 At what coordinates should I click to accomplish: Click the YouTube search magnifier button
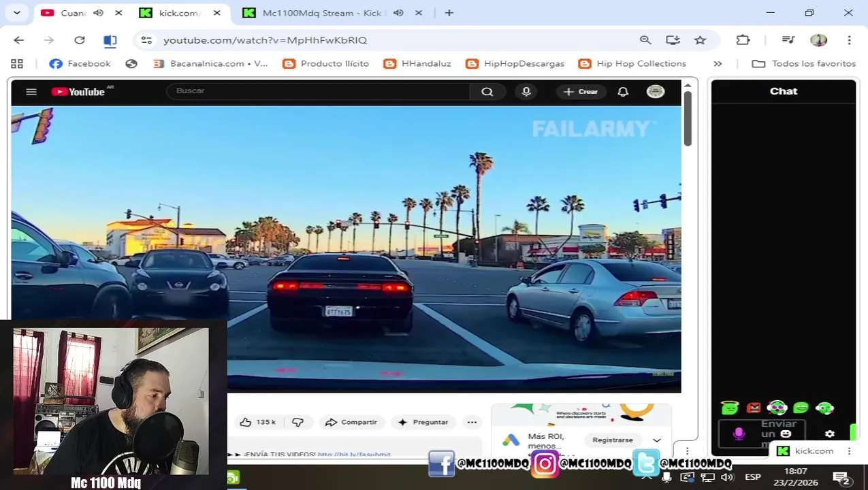pyautogui.click(x=487, y=92)
